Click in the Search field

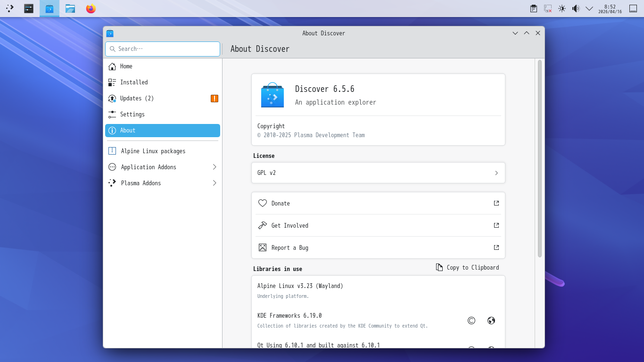point(163,49)
